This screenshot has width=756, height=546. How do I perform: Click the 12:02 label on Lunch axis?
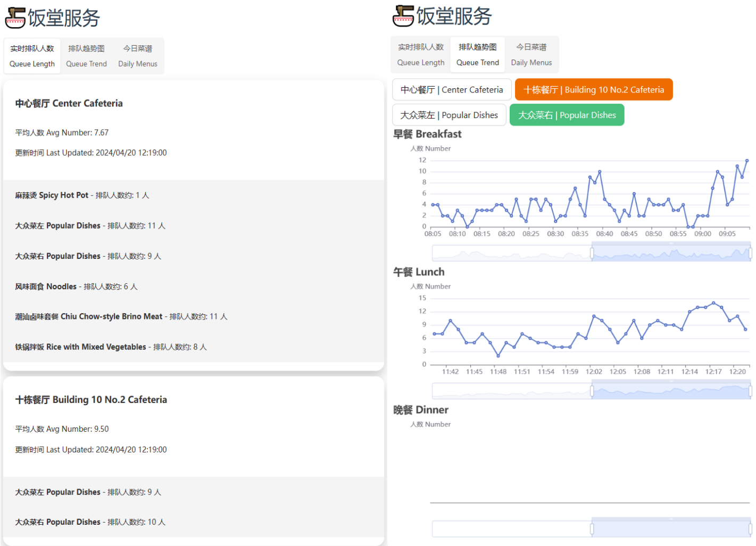594,372
